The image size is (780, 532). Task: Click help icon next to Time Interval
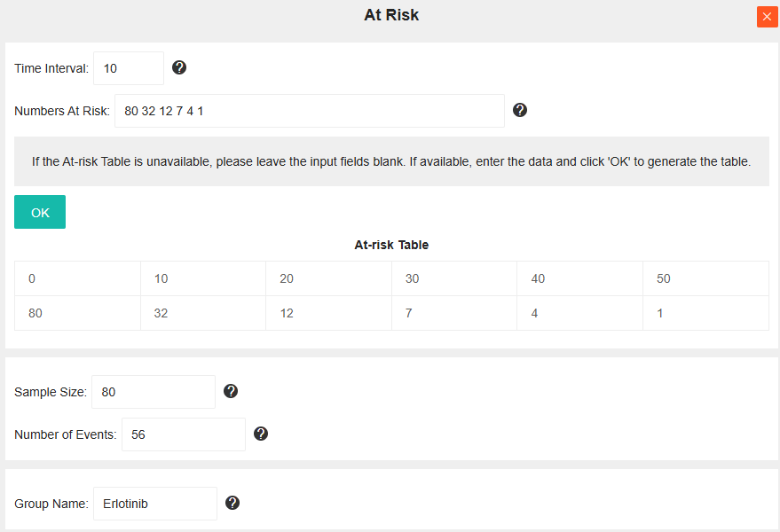(179, 67)
